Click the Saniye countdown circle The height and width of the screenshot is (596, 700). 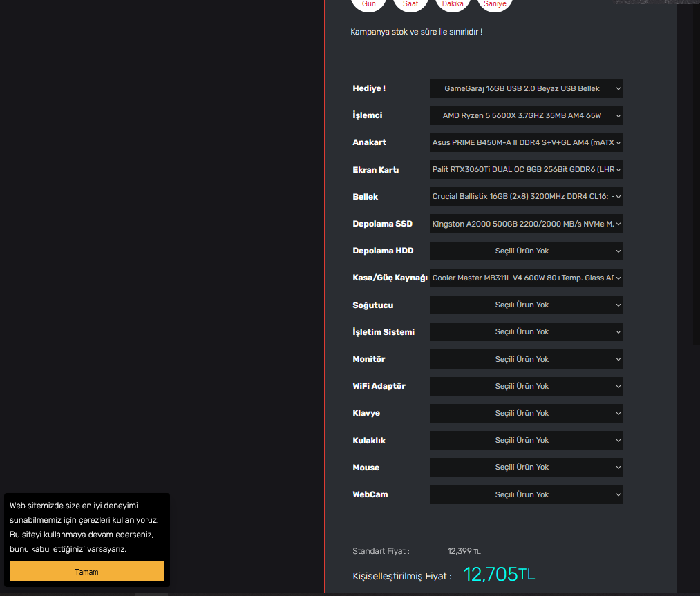tap(495, 3)
